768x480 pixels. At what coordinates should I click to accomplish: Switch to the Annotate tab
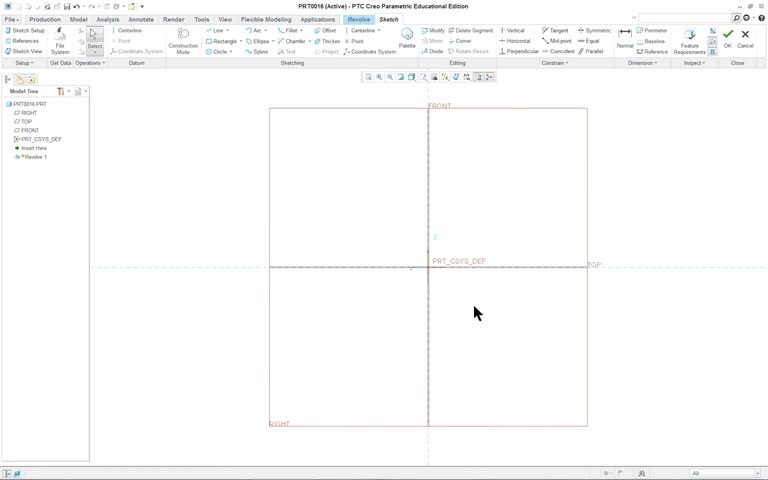click(x=141, y=20)
